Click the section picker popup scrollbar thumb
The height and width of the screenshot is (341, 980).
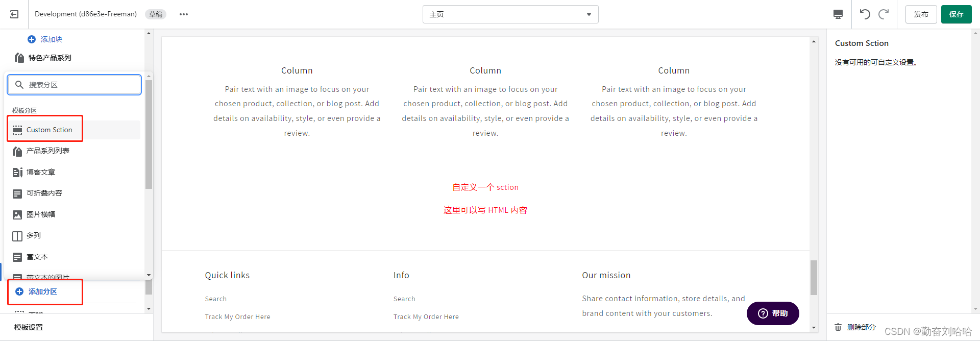pos(149,135)
